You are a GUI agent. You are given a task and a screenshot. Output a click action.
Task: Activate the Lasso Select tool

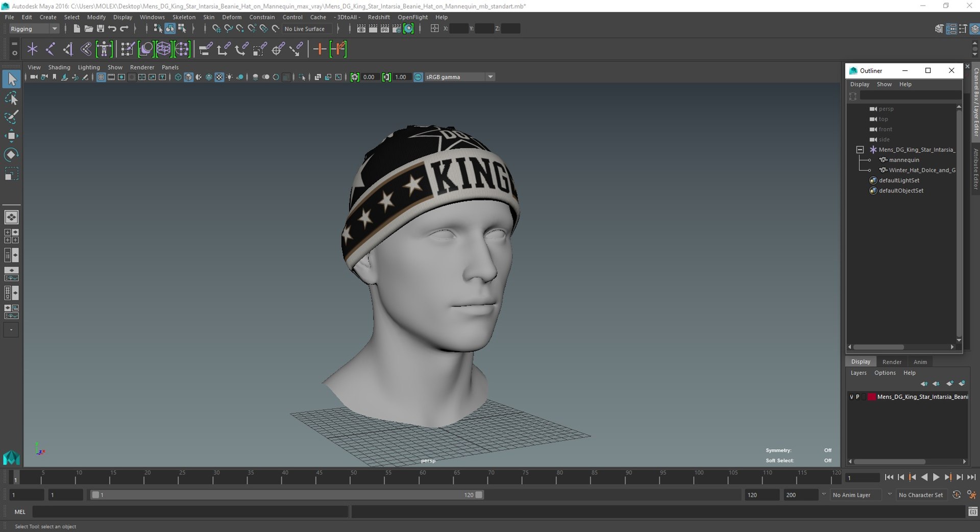11,98
